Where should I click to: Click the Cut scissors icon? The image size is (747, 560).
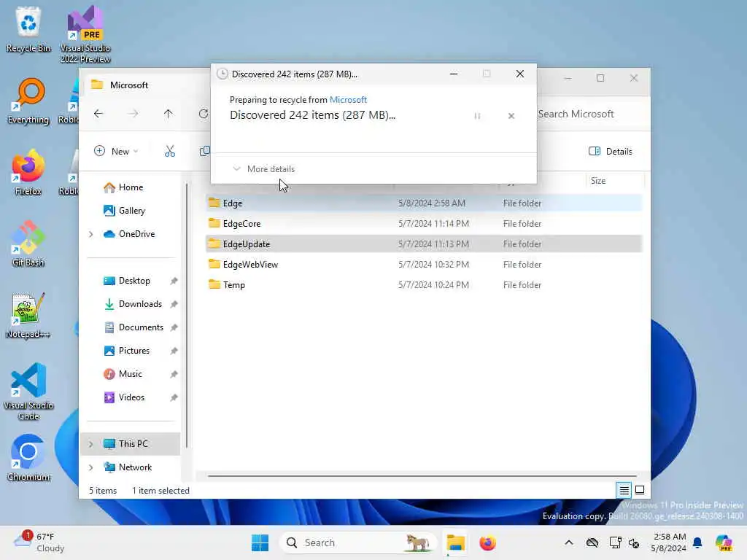click(x=169, y=152)
